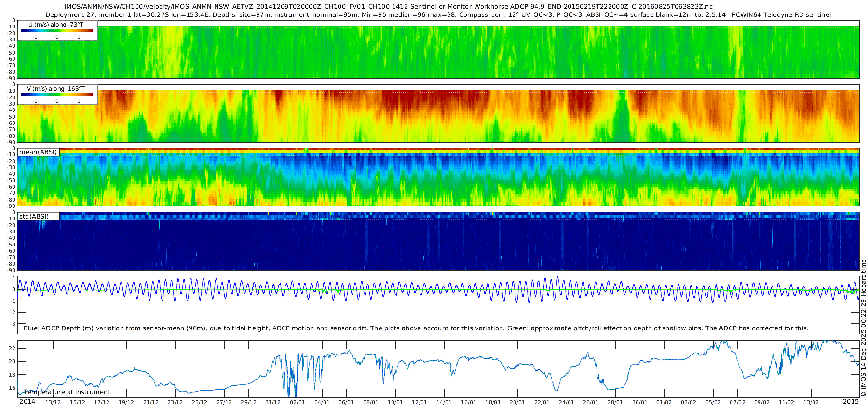Click the 13/02 date tick
Viewport: 868px width, 410px height.
pyautogui.click(x=811, y=402)
